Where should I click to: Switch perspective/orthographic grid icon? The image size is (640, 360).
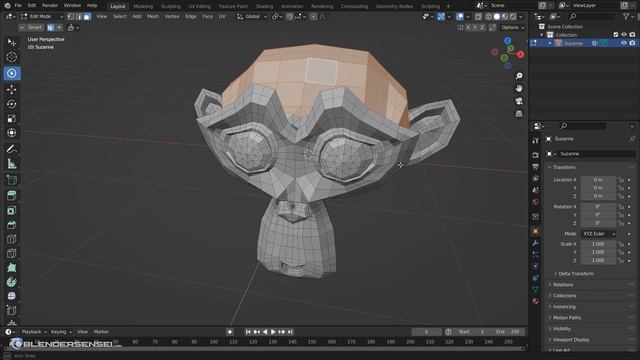(519, 114)
